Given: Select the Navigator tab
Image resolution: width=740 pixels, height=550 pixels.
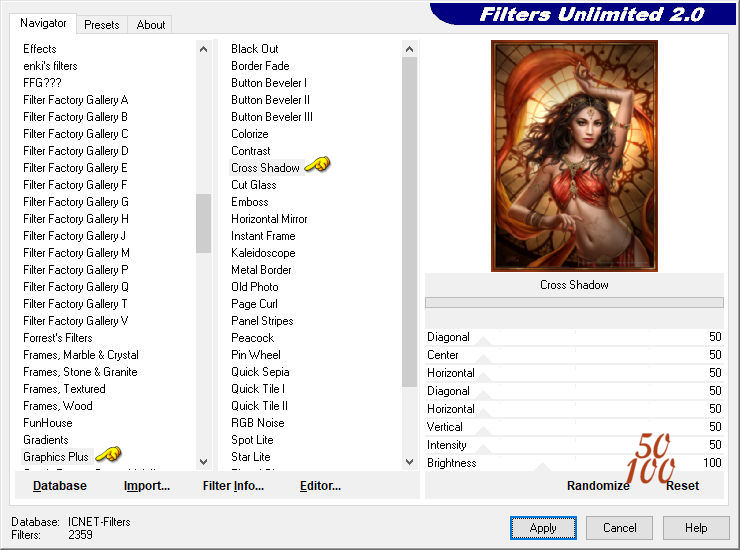Looking at the screenshot, I should (43, 23).
